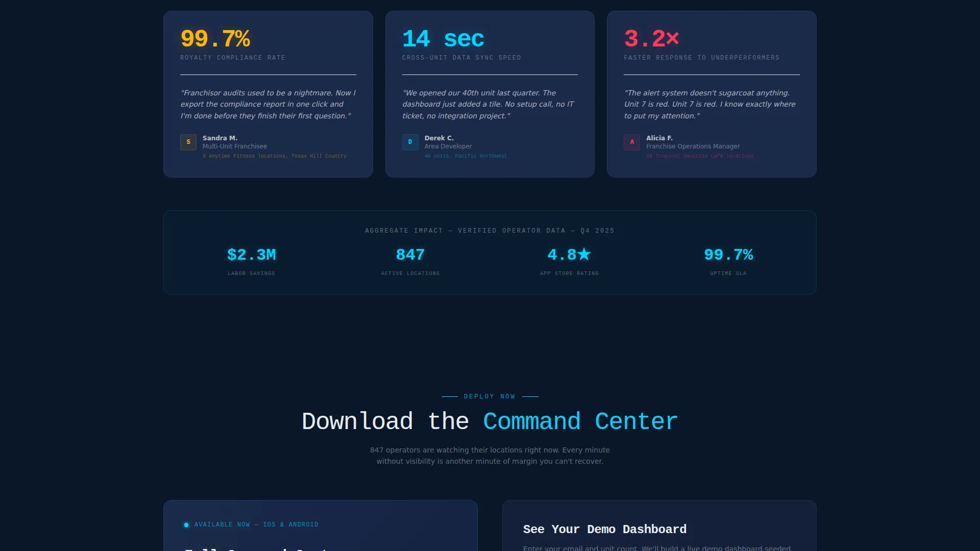The image size is (980, 551).
Task: Click Franchise Operations Manager title
Action: click(693, 146)
